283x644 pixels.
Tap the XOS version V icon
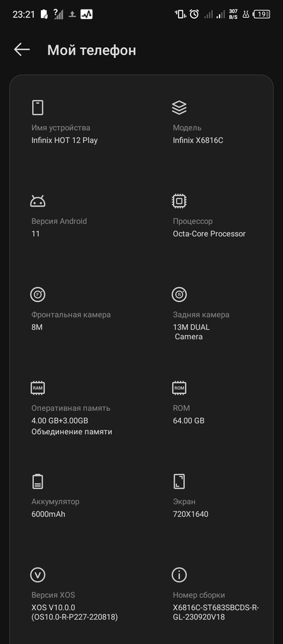coord(38,575)
